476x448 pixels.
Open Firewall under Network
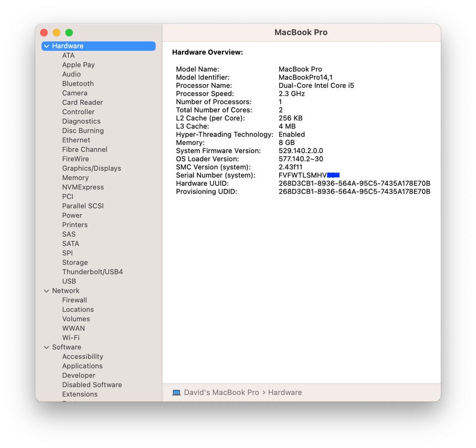click(x=74, y=300)
